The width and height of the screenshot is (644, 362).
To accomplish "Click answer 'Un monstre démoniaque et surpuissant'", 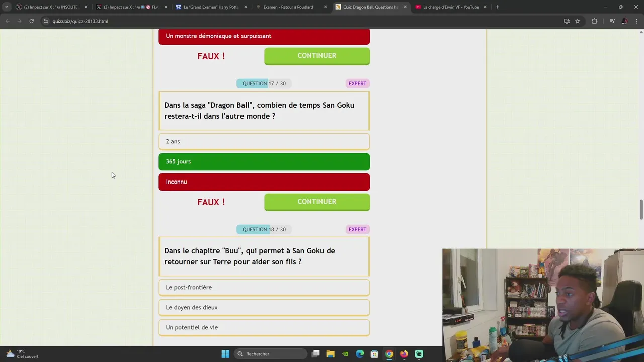I will tap(264, 36).
